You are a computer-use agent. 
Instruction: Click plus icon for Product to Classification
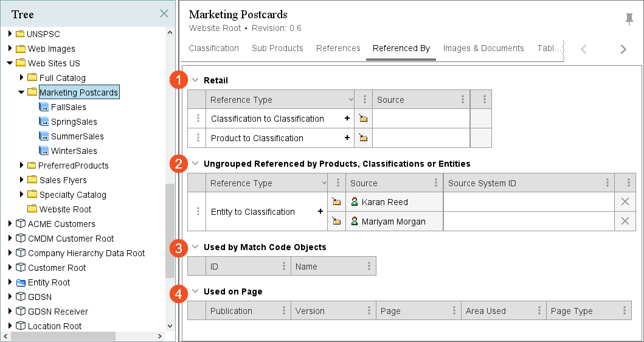[347, 138]
